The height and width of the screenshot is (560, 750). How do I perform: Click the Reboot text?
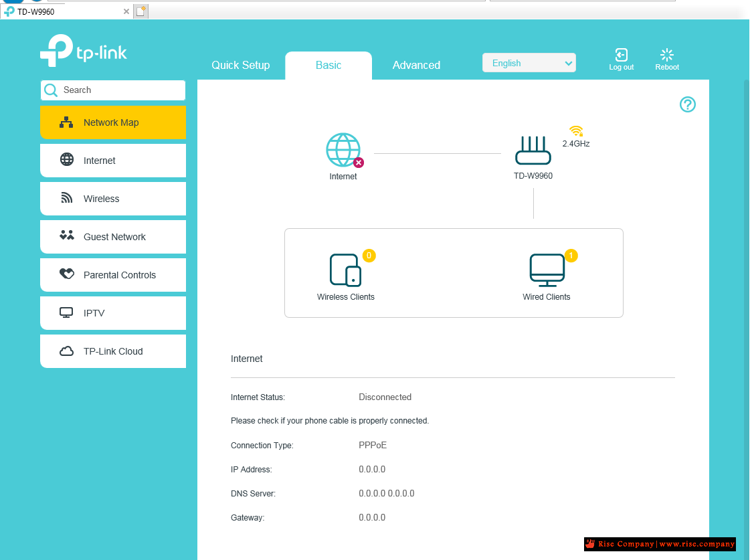tap(667, 67)
